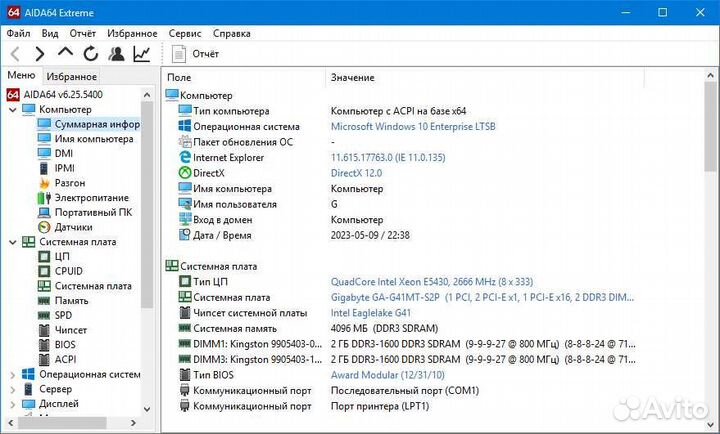Image resolution: width=720 pixels, height=434 pixels.
Task: Click the tree panel vertical scrollbar thumb
Action: pyautogui.click(x=147, y=204)
